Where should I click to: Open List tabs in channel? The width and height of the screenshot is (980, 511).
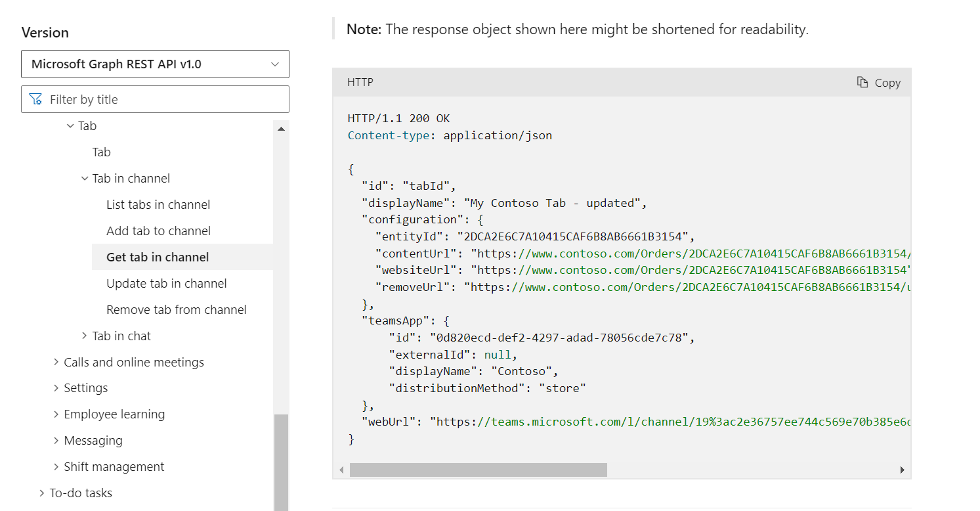click(158, 204)
